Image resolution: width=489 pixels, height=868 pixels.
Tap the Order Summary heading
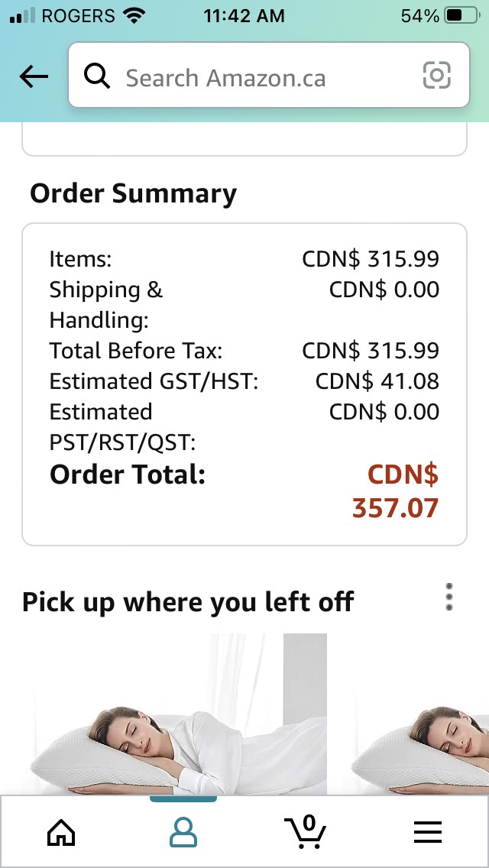click(x=133, y=193)
